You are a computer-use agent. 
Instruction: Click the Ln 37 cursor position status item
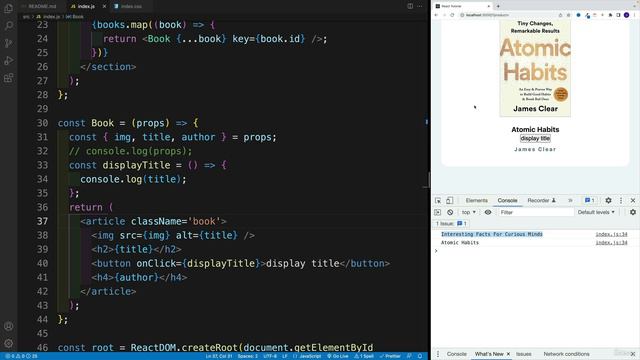click(218, 356)
